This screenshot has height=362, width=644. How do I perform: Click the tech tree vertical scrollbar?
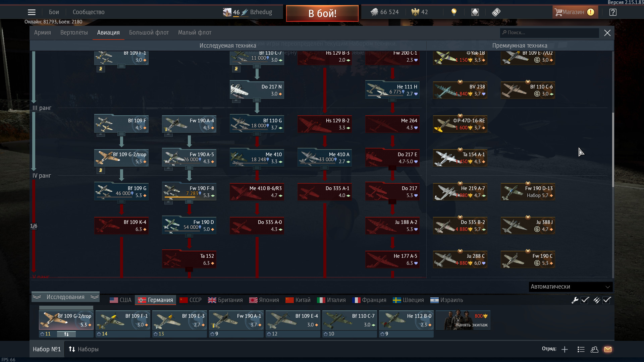(613, 149)
